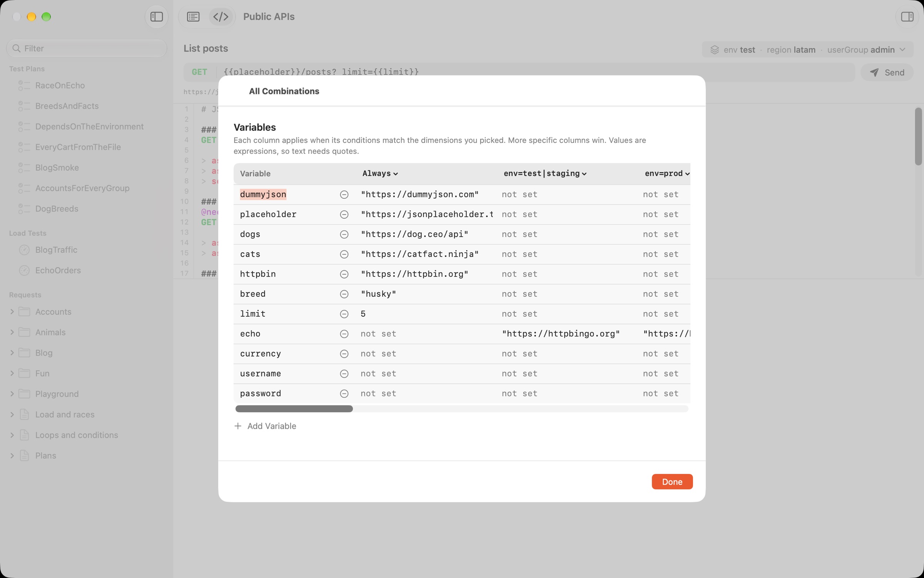Click Done to close the dialog
Viewport: 924px width, 578px height.
click(672, 482)
